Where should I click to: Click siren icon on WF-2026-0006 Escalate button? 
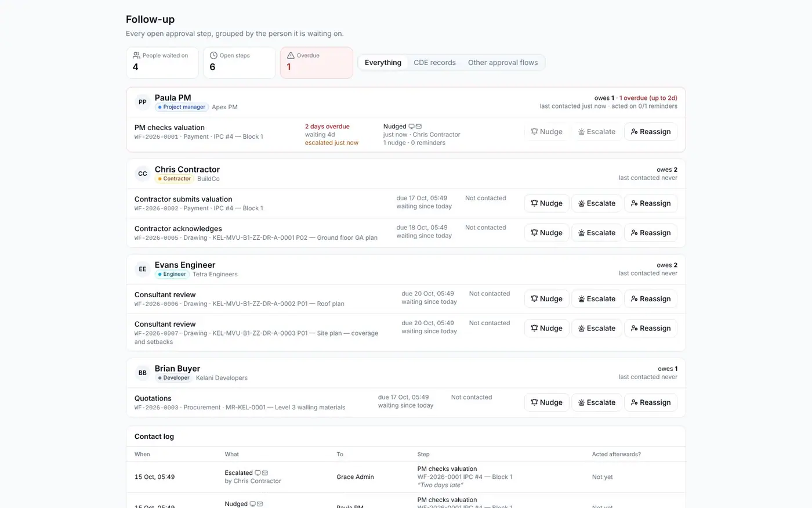click(581, 299)
